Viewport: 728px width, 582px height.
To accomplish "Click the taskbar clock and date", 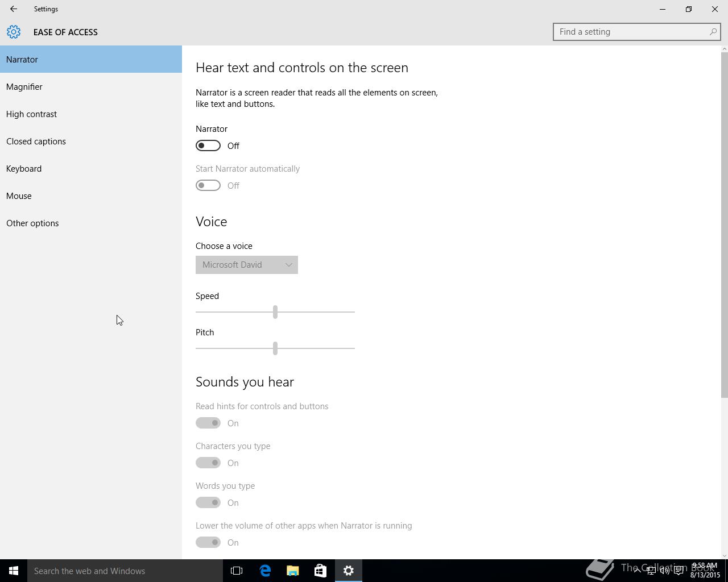I will pos(705,571).
